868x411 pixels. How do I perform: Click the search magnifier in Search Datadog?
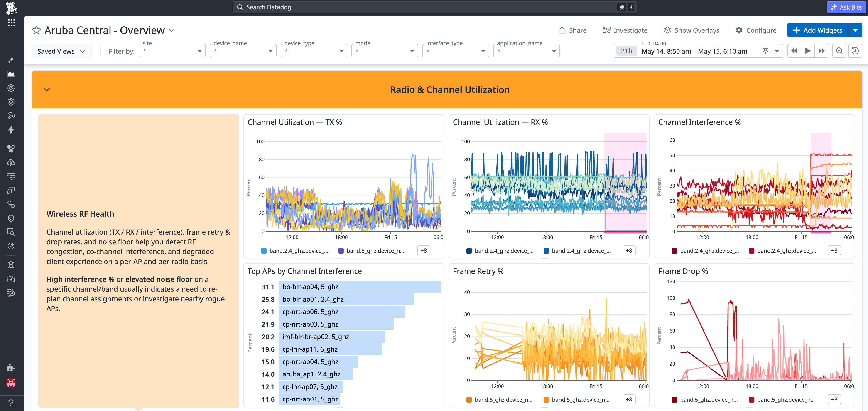240,7
